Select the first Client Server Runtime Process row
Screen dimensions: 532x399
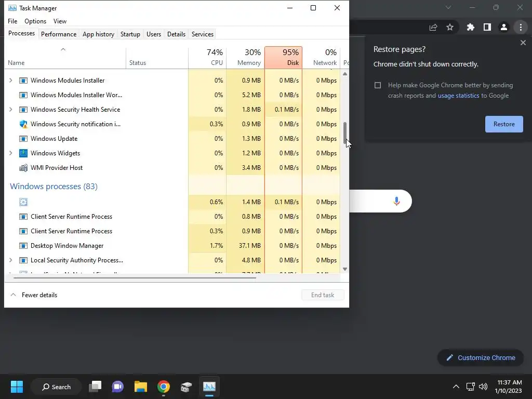coord(172,217)
